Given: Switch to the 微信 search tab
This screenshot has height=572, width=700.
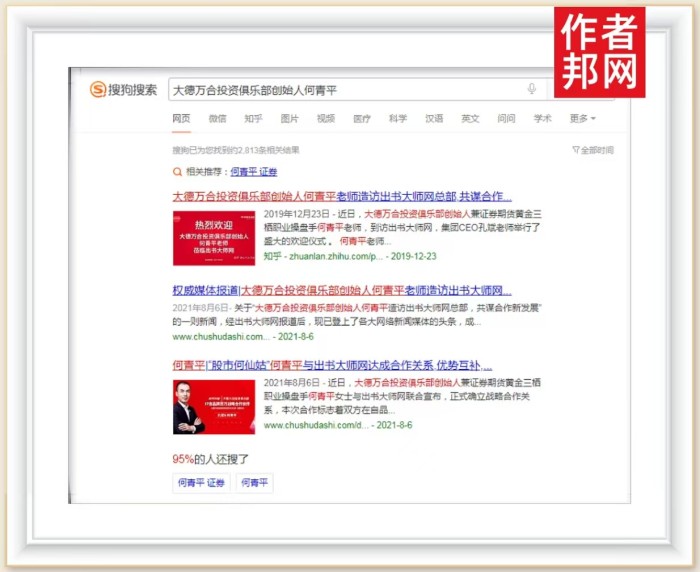Looking at the screenshot, I should [217, 119].
